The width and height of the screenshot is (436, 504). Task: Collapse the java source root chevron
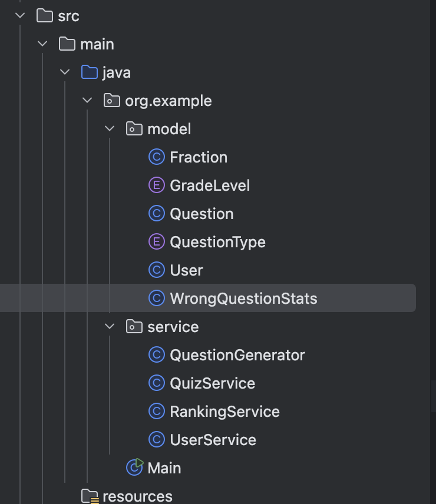(x=65, y=72)
